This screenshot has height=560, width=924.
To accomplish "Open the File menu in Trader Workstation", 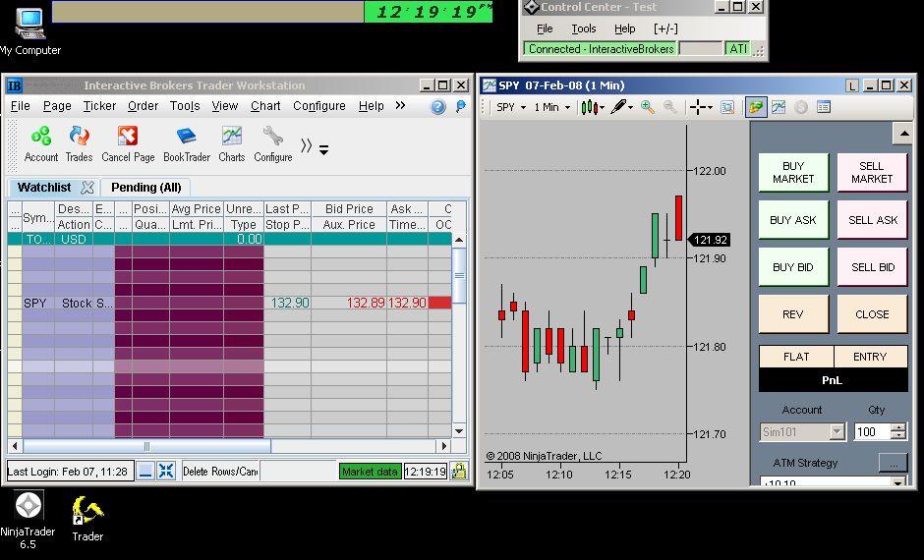I will [20, 106].
